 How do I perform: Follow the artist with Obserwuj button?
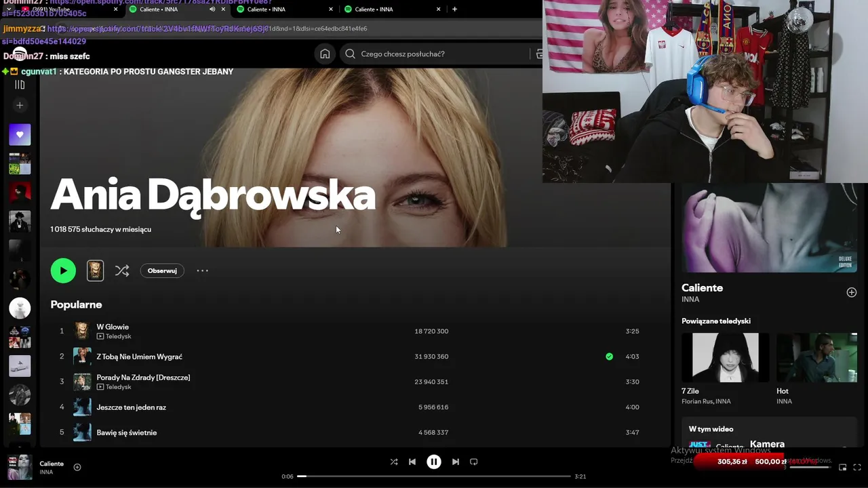162,270
